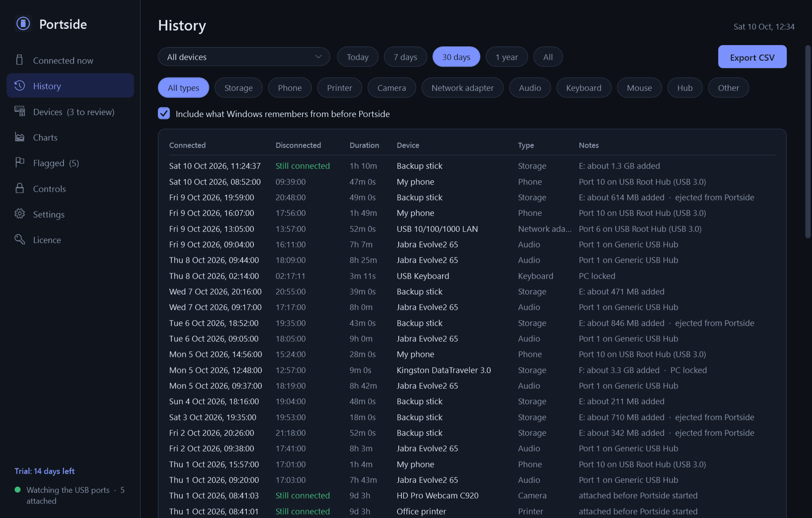Viewport: 812px width, 518px height.
Task: Filter history by Audio type
Action: (x=530, y=88)
